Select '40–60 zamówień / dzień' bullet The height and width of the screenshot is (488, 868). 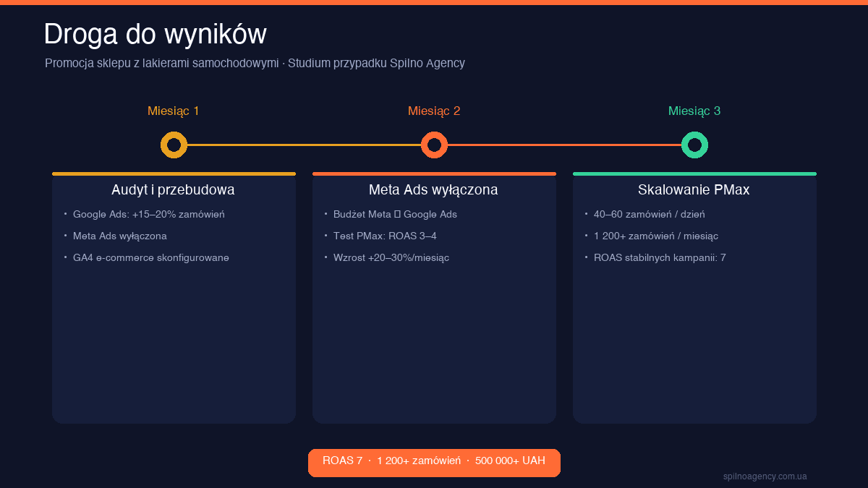650,215
